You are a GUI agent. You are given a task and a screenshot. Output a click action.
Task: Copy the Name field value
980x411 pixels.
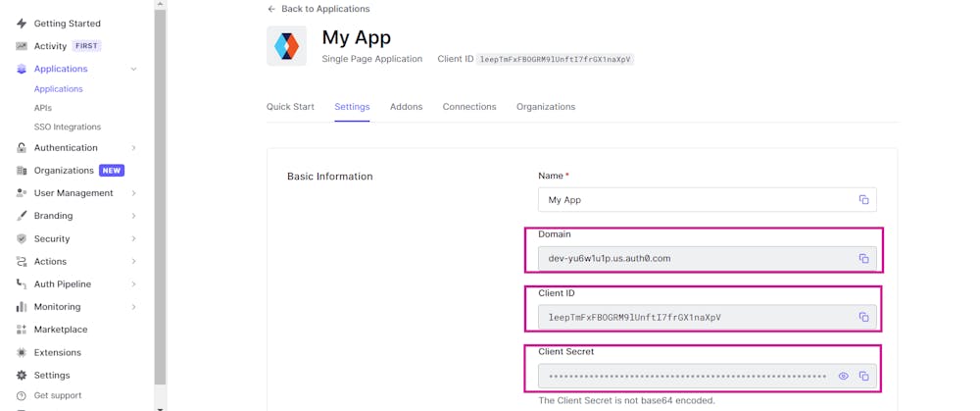[x=863, y=200]
